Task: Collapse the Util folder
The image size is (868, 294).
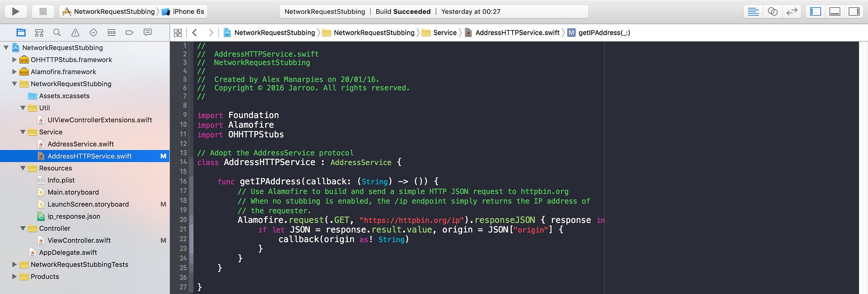Action: pos(23,108)
